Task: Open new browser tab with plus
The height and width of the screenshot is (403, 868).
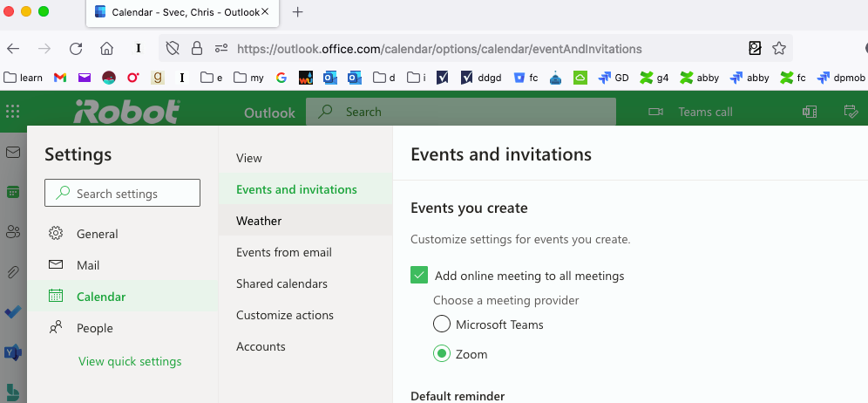Action: [x=298, y=12]
